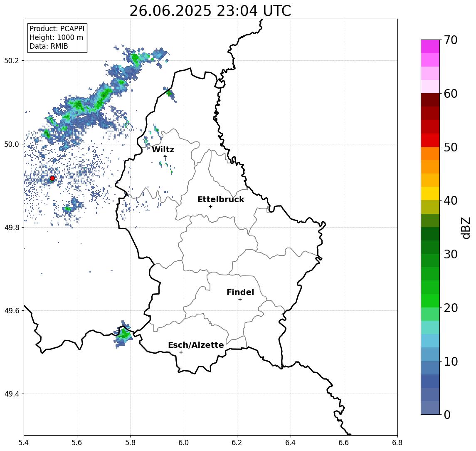
Task: Click the longitude label 5.8
Action: (x=130, y=443)
